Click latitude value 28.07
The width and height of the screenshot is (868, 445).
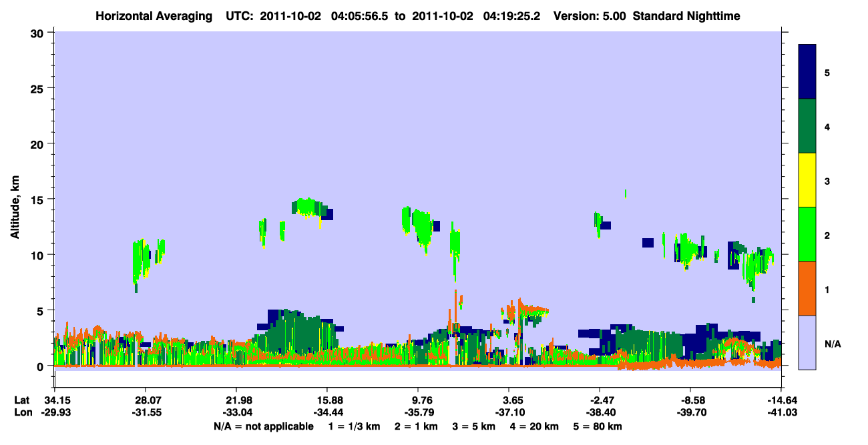click(145, 400)
